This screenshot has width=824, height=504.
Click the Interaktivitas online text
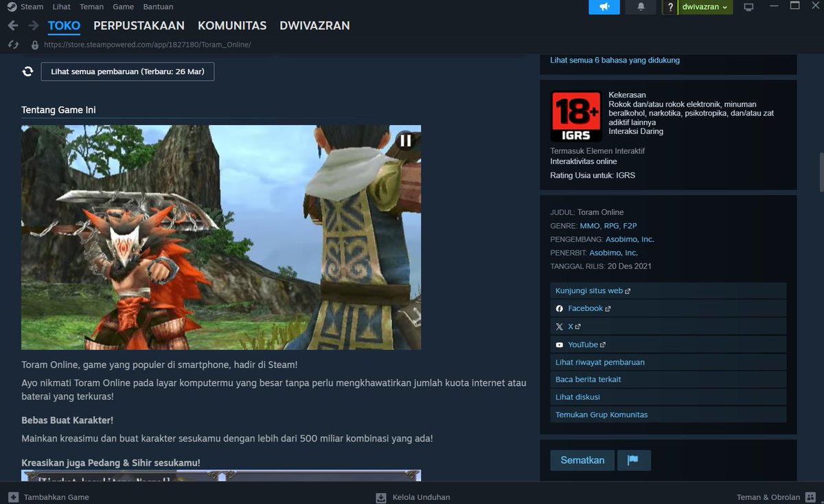(x=584, y=161)
